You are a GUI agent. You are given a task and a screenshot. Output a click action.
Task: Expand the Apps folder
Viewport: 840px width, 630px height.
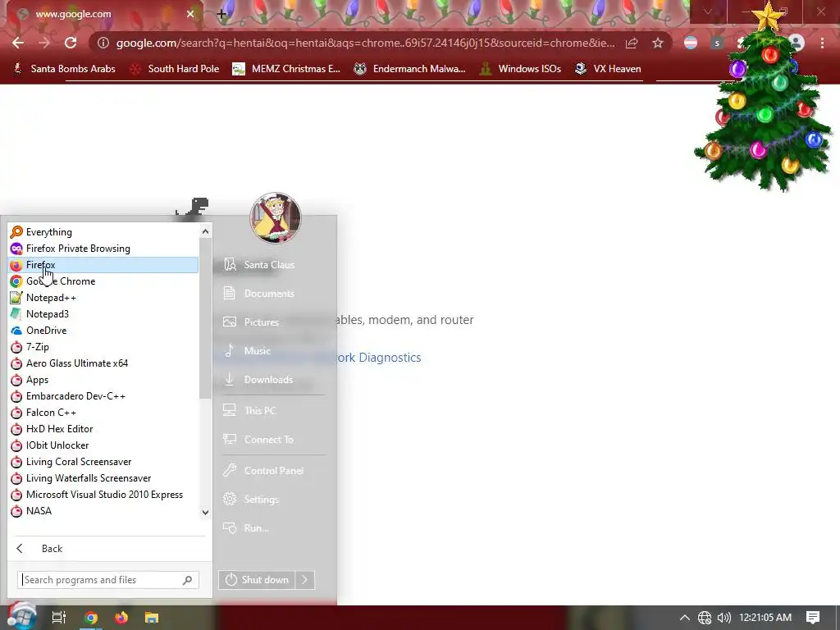pos(103,380)
